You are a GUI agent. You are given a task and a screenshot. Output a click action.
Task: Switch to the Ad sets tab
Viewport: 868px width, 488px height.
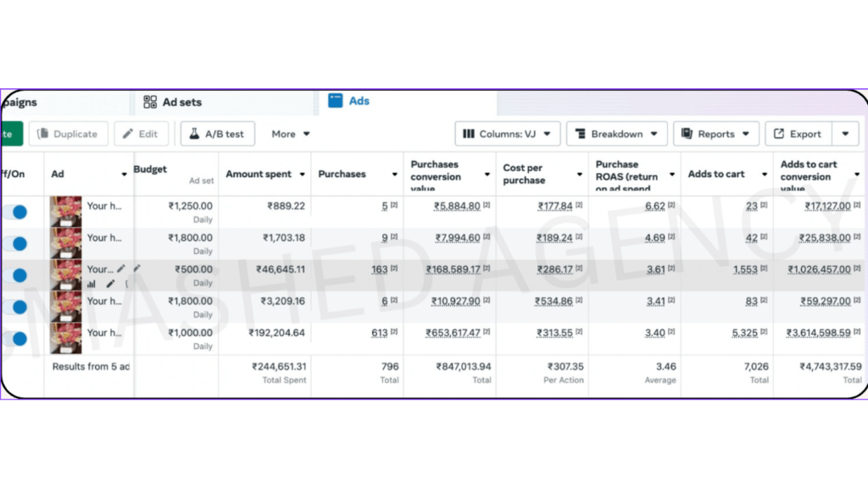(181, 102)
